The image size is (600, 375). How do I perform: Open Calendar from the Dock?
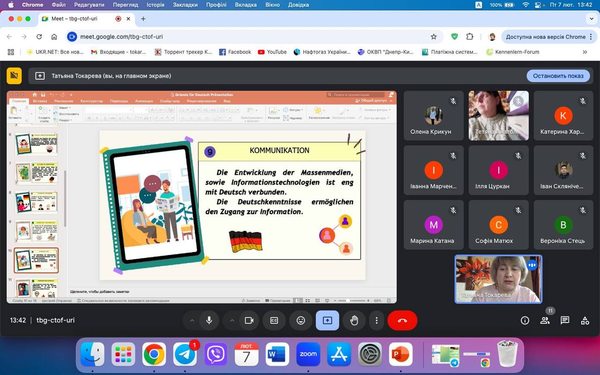coord(246,355)
